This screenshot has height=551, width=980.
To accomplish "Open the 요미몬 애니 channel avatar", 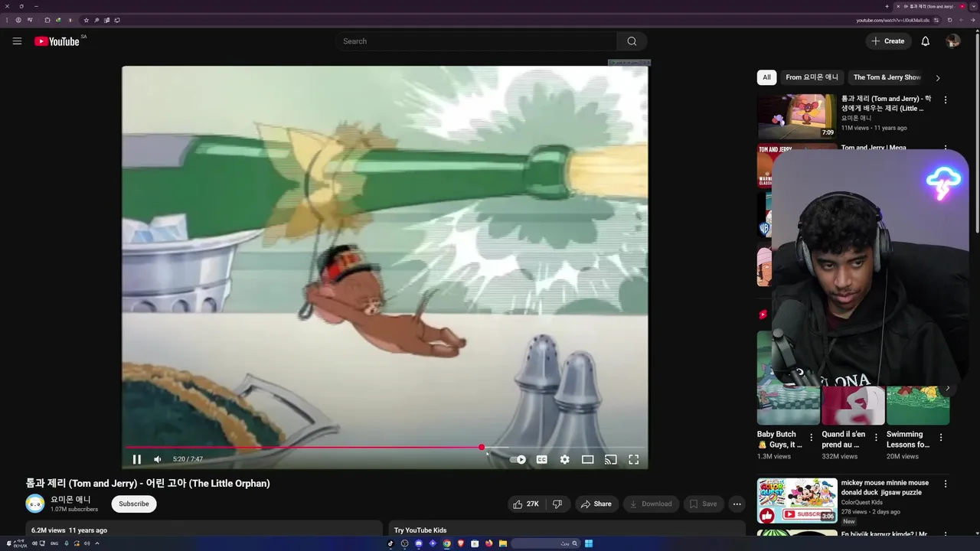I will pos(35,504).
